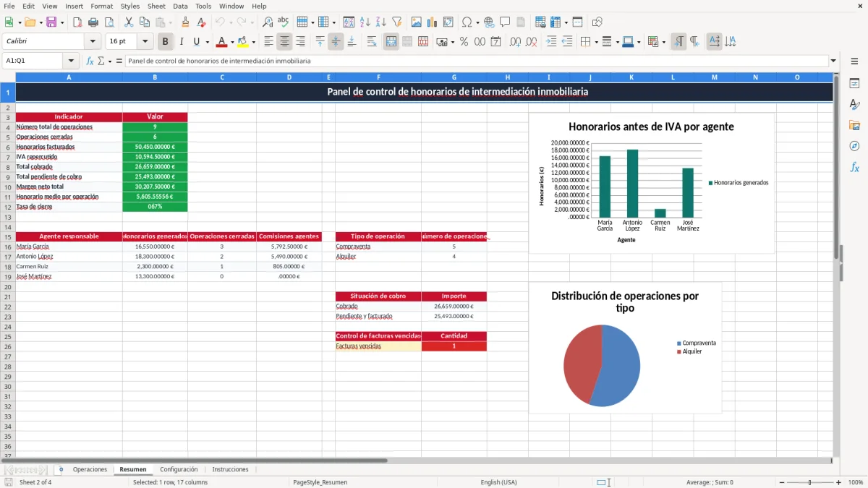Expand the formula bar with its arrow
The height and width of the screenshot is (488, 868).
834,61
